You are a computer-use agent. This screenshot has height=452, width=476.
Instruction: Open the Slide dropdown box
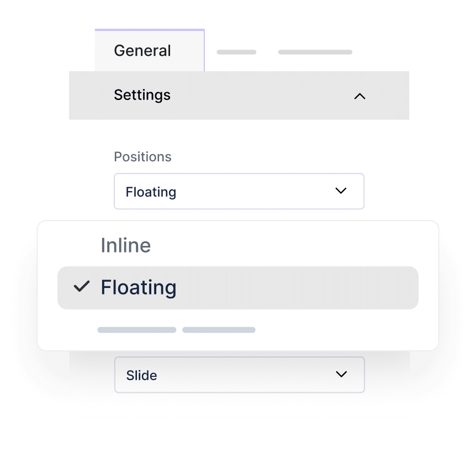tap(239, 375)
